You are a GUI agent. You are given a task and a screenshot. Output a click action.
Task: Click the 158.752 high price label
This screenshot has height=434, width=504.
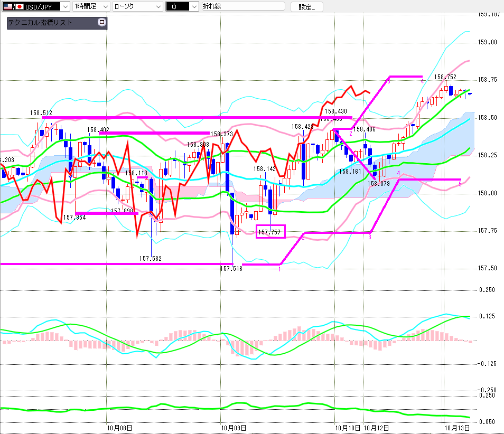click(445, 77)
